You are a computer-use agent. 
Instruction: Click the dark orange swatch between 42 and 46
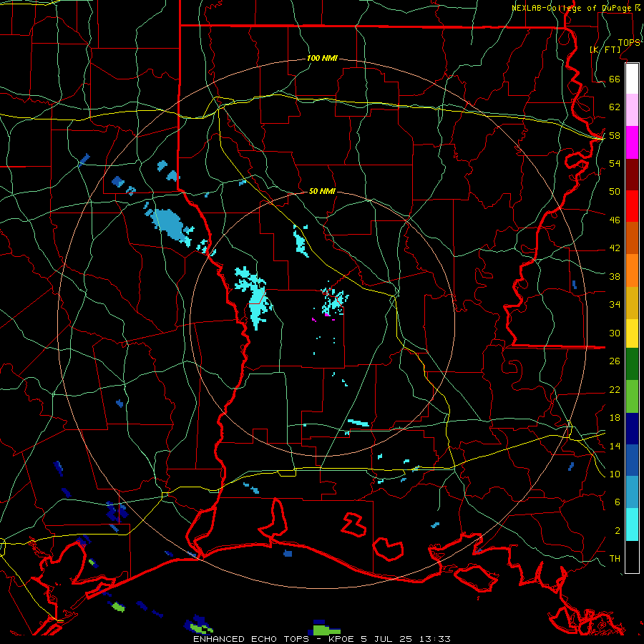coord(632,238)
